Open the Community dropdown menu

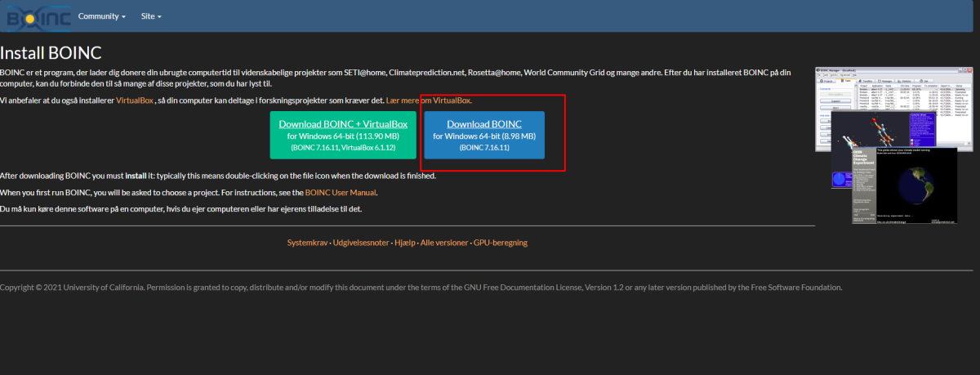(102, 16)
